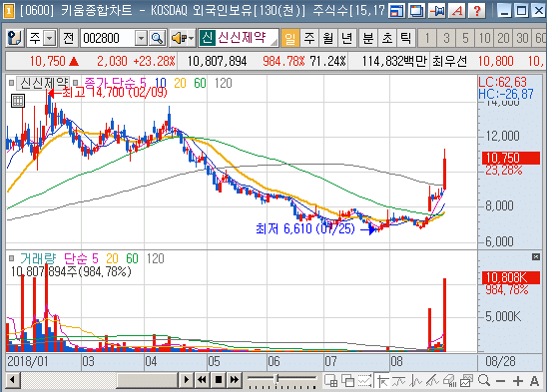This screenshot has height=392, width=547.
Task: Select the 일 daily chart period
Action: pos(289,38)
